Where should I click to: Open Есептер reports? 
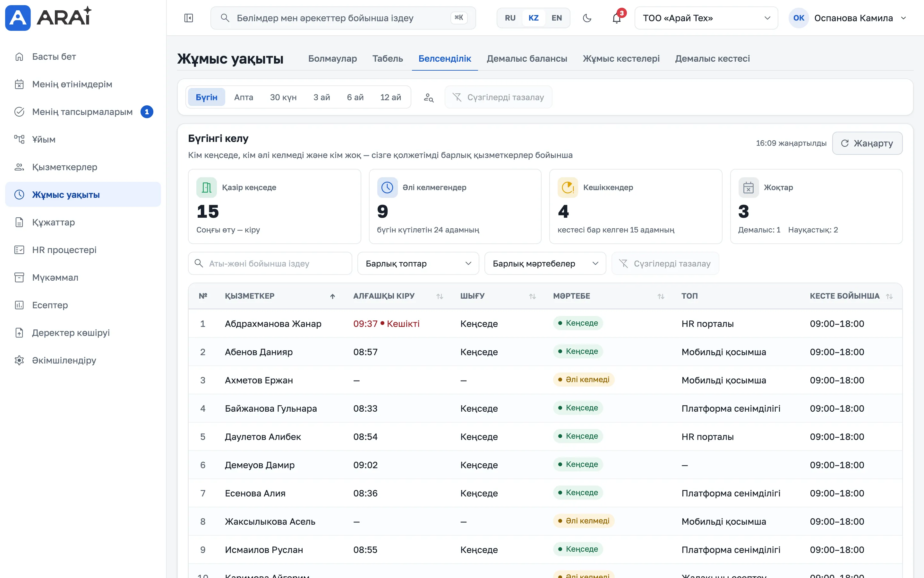pyautogui.click(x=83, y=305)
